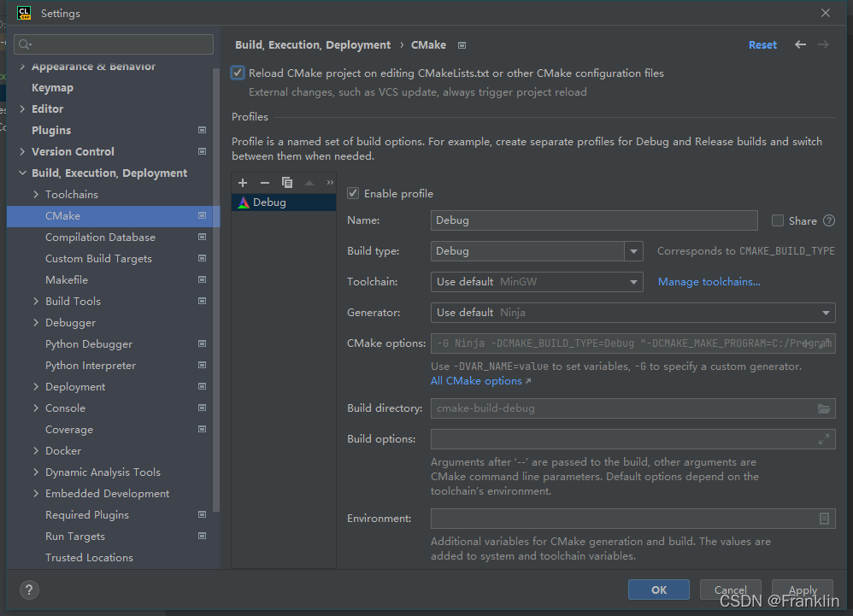
Task: Open Custom Build Targets settings page
Action: point(98,259)
